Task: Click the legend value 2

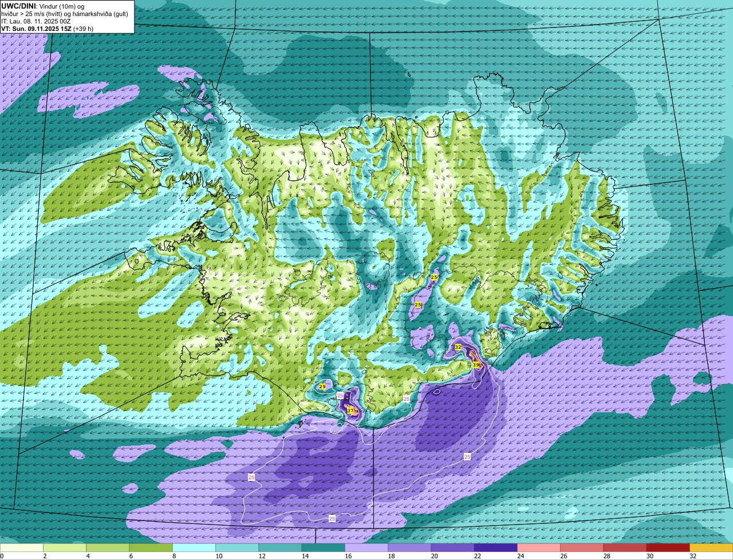Action: tap(44, 556)
